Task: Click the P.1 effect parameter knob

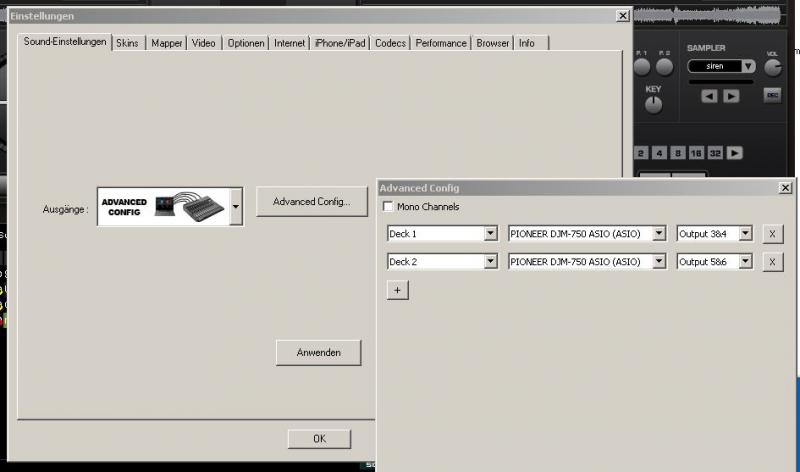Action: [x=642, y=67]
